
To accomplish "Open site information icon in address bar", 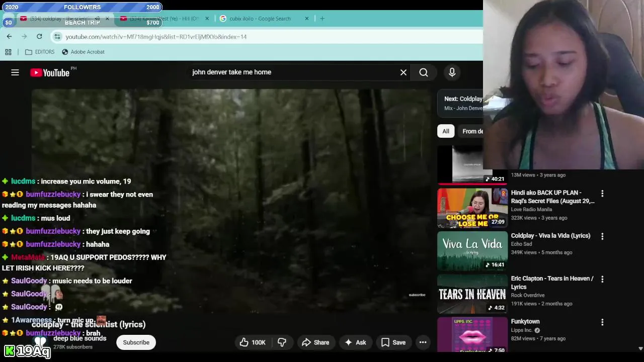I will 57,36.
